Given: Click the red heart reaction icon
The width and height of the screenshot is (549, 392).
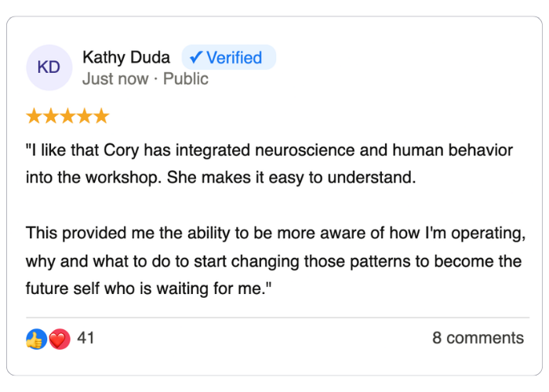Looking at the screenshot, I should point(59,339).
